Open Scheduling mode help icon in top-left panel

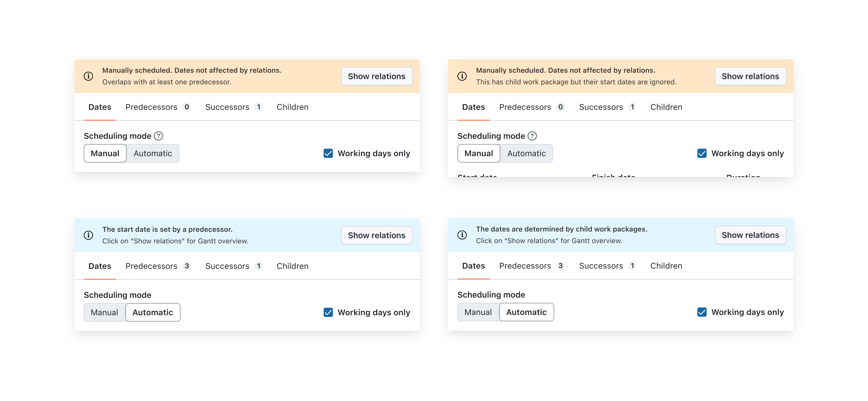(158, 136)
